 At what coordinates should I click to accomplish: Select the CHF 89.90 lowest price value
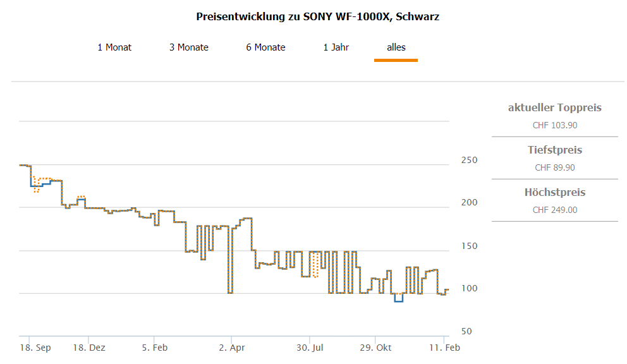pyautogui.click(x=554, y=167)
